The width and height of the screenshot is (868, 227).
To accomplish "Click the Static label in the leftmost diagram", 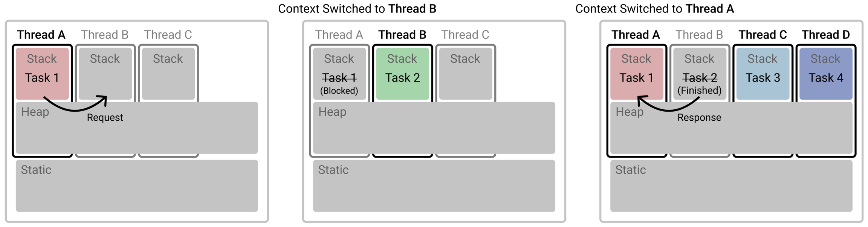I will [36, 170].
